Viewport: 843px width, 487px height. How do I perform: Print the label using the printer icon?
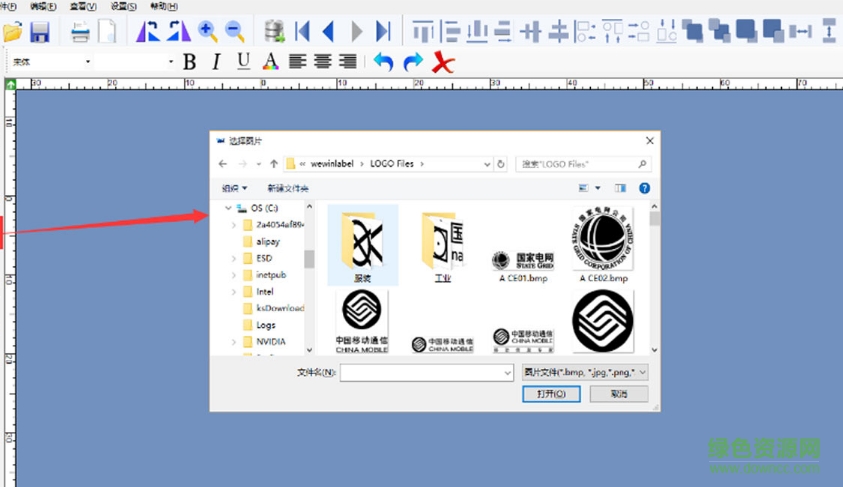pyautogui.click(x=80, y=32)
